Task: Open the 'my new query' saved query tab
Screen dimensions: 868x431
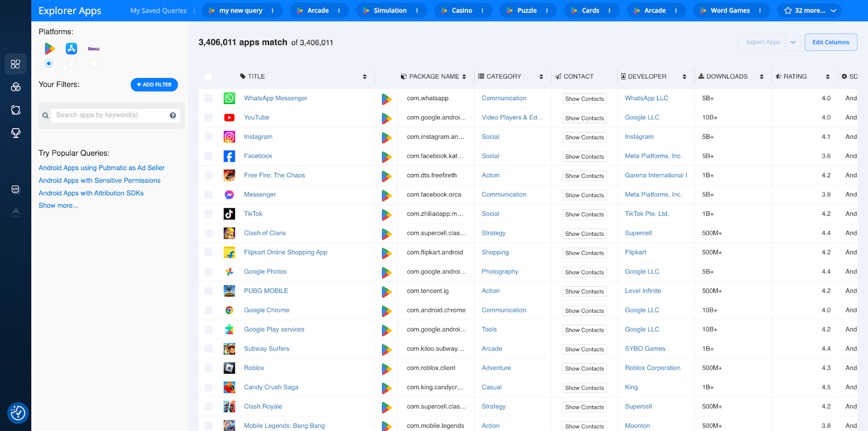Action: [241, 10]
